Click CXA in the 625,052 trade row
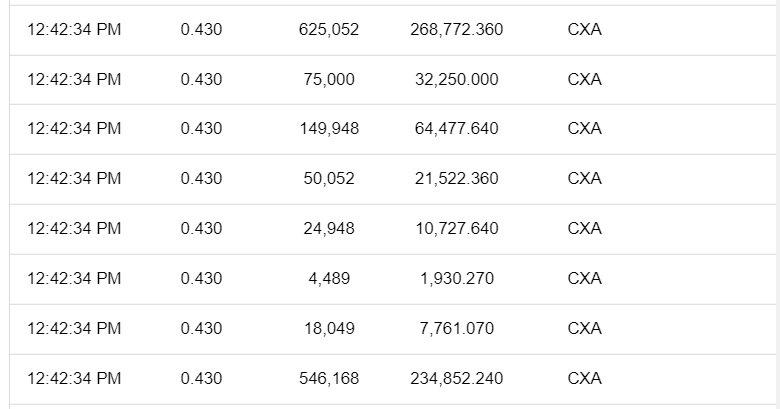The width and height of the screenshot is (780, 409). pyautogui.click(x=584, y=30)
